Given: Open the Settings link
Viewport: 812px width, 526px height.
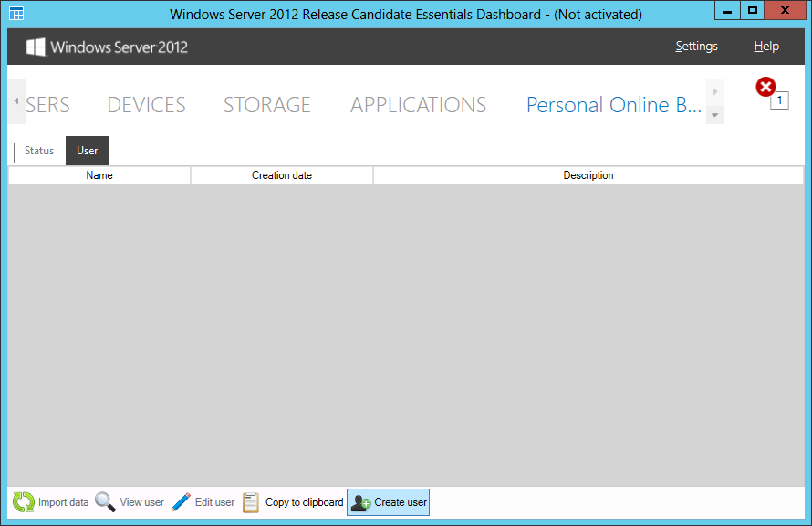Looking at the screenshot, I should click(696, 47).
